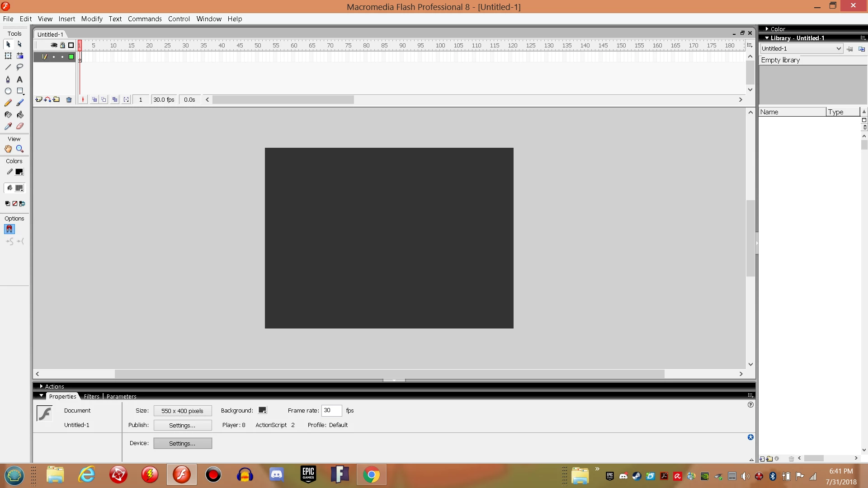Select the Pen tool

click(8, 80)
